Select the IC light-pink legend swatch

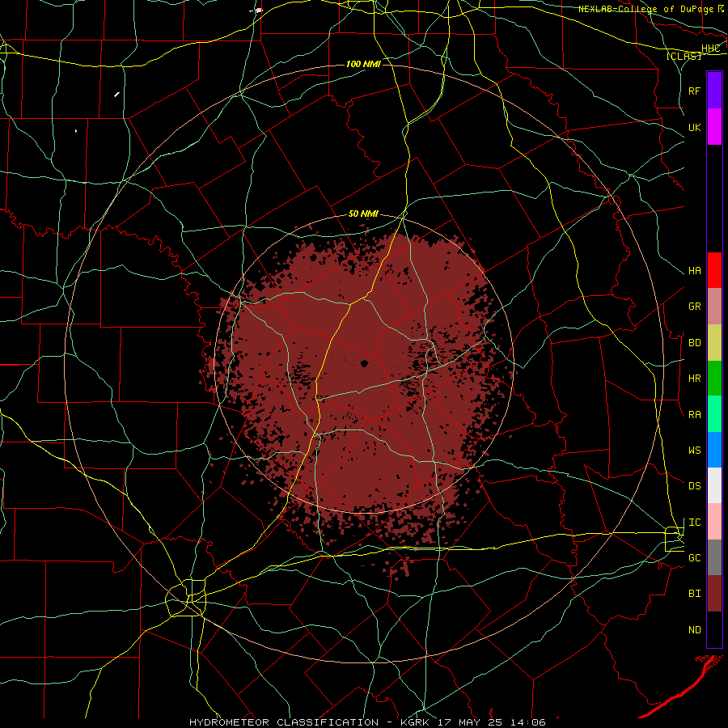(714, 522)
